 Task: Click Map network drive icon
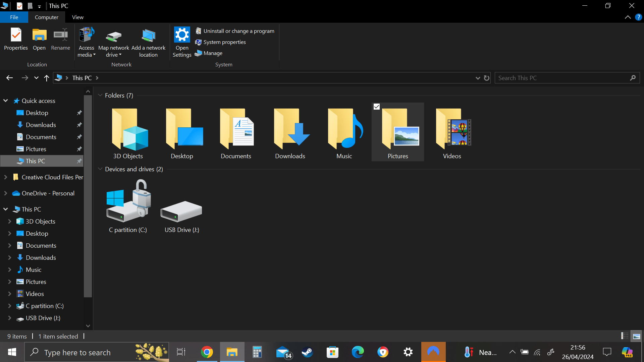113,36
